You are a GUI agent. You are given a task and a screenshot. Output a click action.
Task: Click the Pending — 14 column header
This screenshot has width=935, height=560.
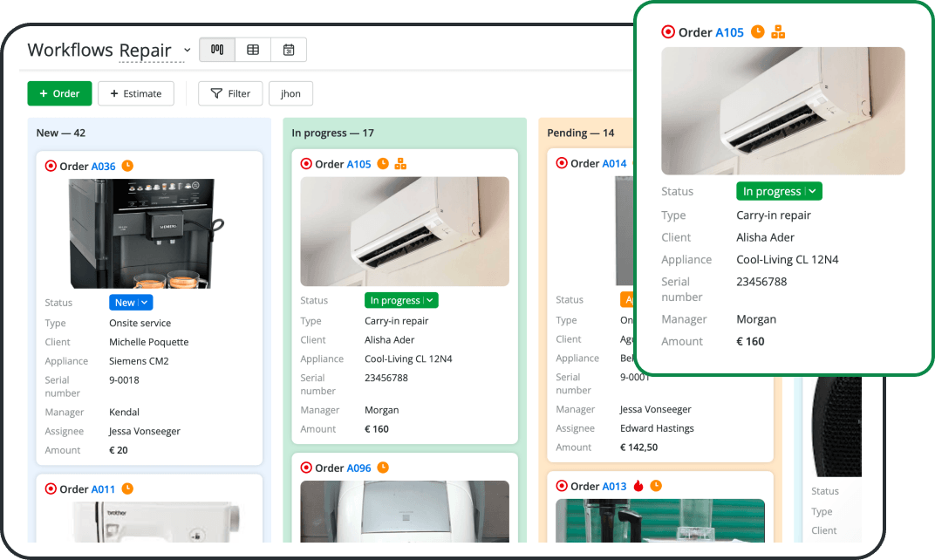click(581, 133)
